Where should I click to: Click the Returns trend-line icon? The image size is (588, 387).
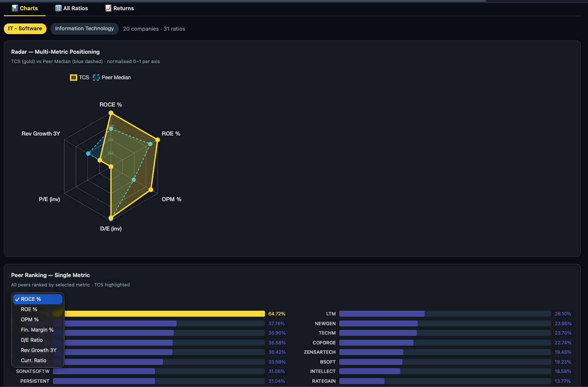point(108,8)
